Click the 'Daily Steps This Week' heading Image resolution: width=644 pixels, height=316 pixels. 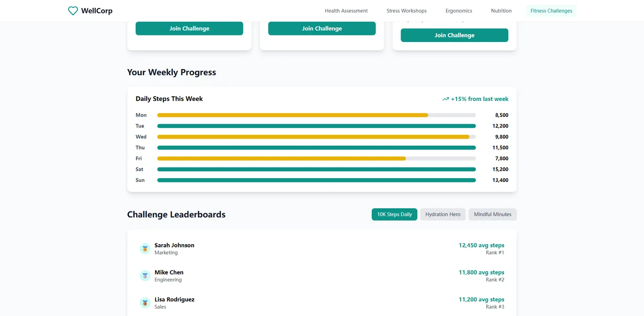pos(169,99)
